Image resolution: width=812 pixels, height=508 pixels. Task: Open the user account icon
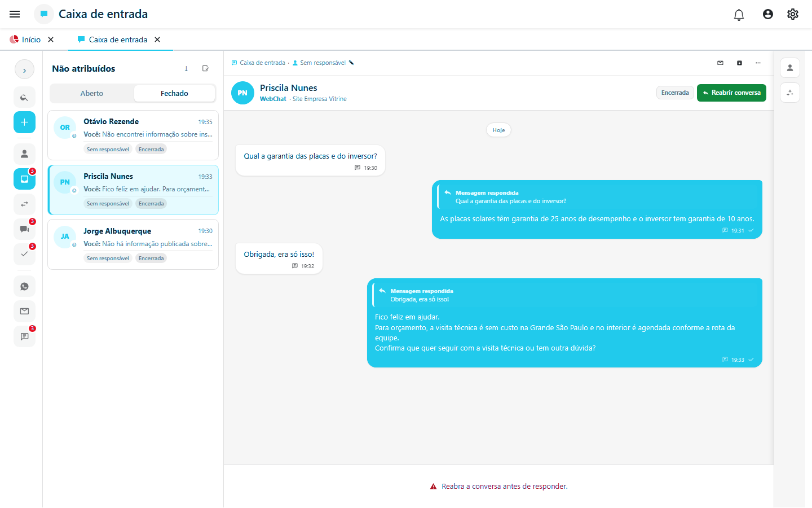click(x=767, y=14)
